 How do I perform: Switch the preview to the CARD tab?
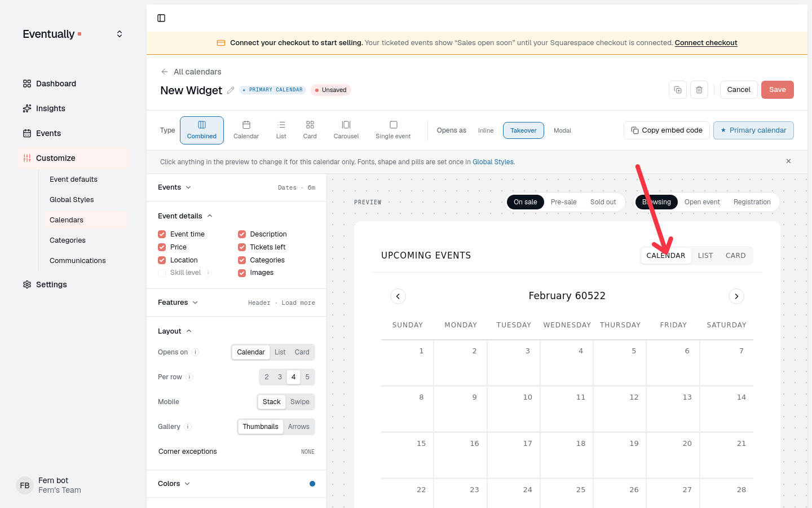click(x=736, y=256)
